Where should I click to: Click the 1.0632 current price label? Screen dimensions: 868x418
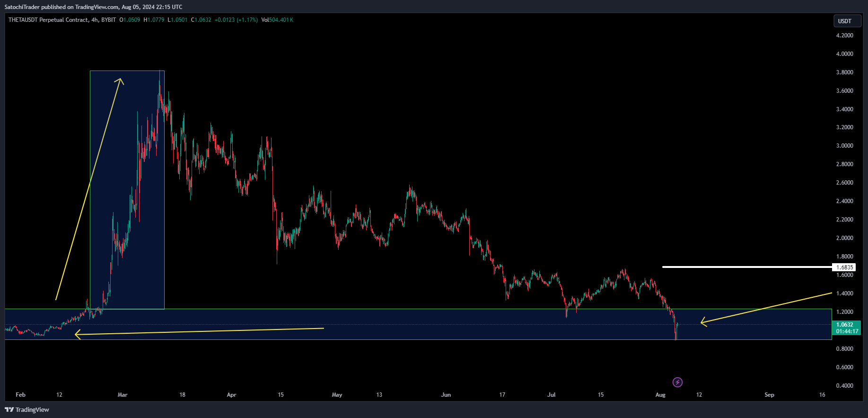pyautogui.click(x=845, y=325)
